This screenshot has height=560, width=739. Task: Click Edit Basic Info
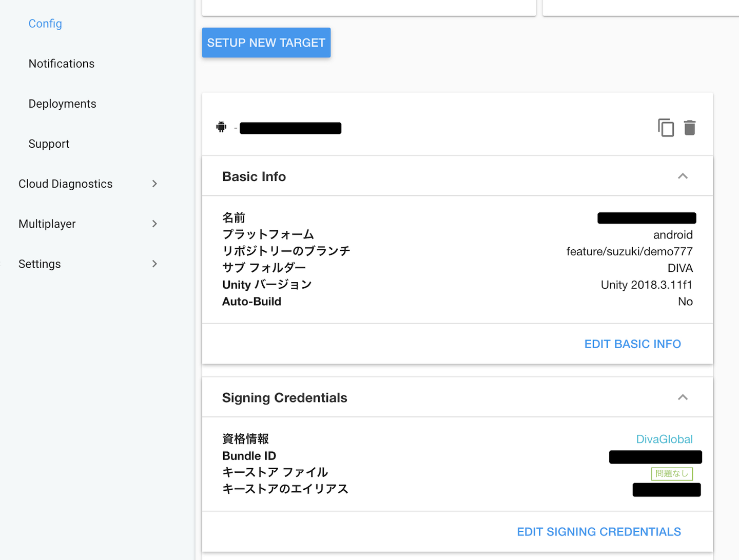click(x=632, y=344)
